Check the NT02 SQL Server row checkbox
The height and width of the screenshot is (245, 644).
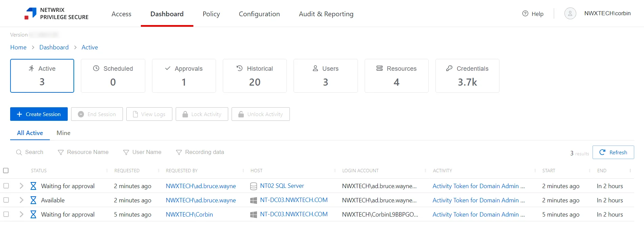tap(6, 186)
